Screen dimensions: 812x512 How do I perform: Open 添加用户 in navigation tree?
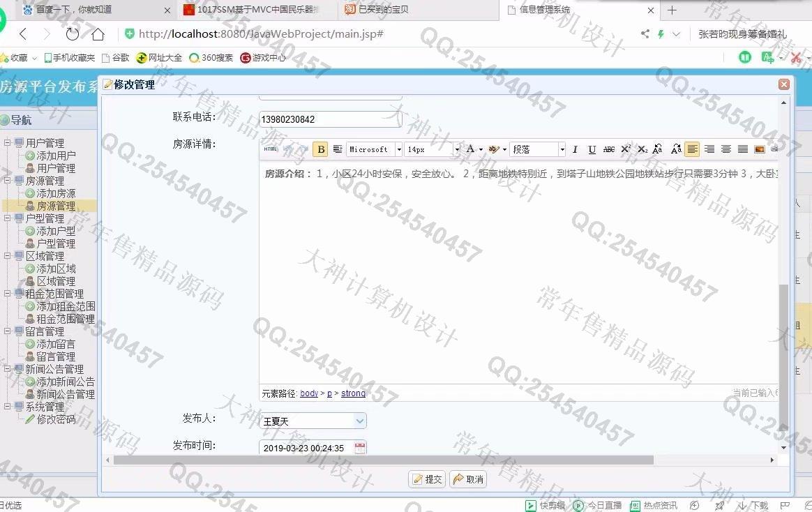click(56, 156)
